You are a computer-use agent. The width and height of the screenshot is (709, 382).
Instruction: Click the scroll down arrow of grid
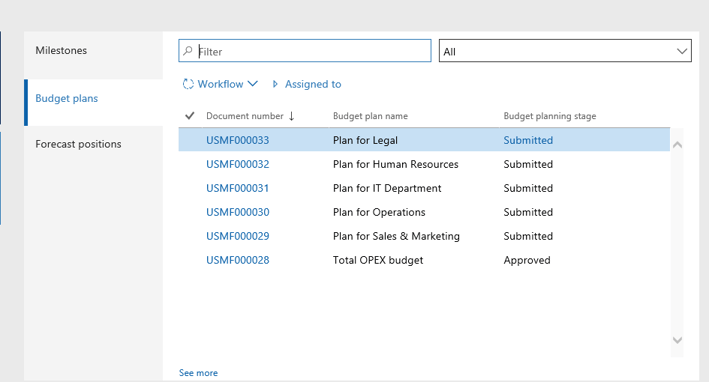click(677, 340)
